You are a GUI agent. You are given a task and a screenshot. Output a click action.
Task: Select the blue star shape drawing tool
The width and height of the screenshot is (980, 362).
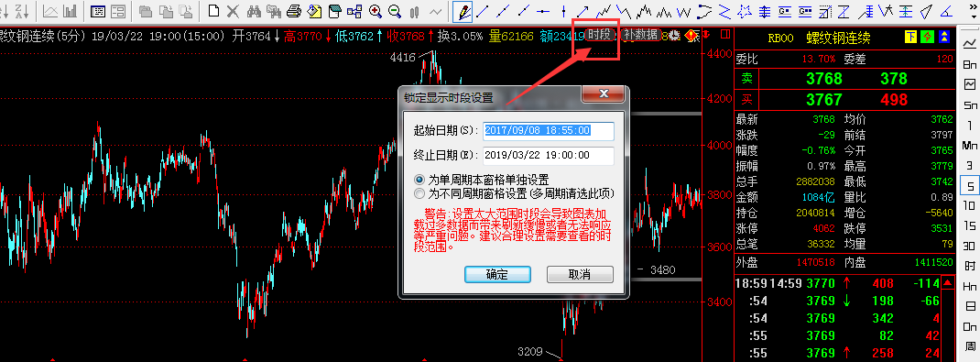coord(744,11)
